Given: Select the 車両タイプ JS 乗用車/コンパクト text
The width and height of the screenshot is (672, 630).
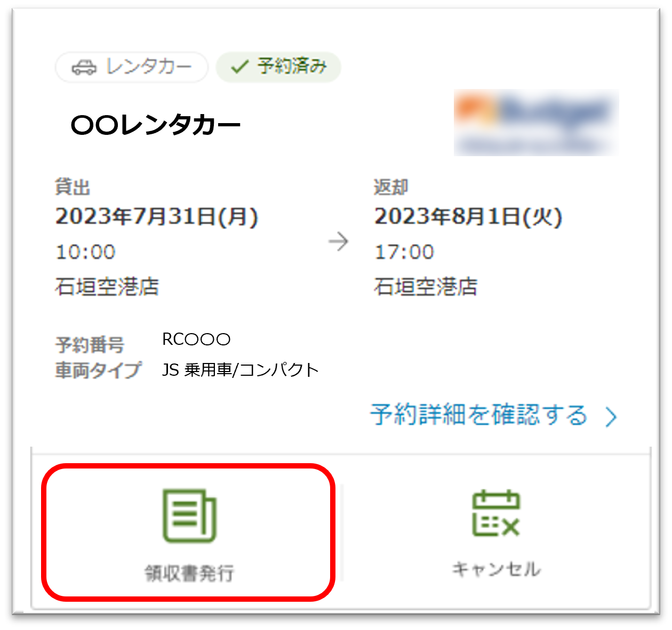Looking at the screenshot, I should [x=241, y=369].
